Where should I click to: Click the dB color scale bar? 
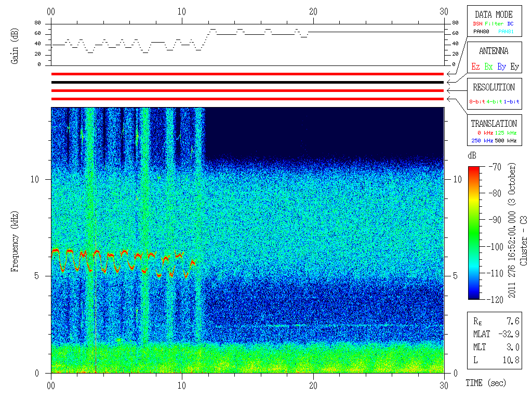[x=474, y=233]
